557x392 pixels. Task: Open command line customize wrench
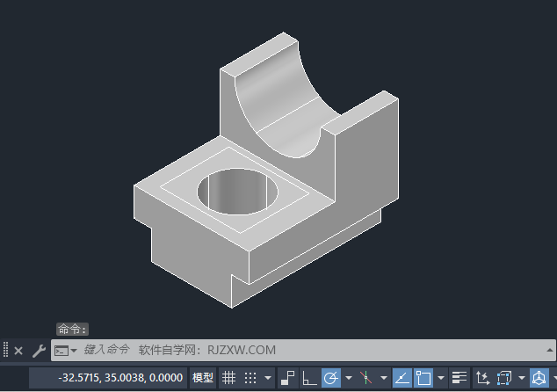click(x=39, y=351)
